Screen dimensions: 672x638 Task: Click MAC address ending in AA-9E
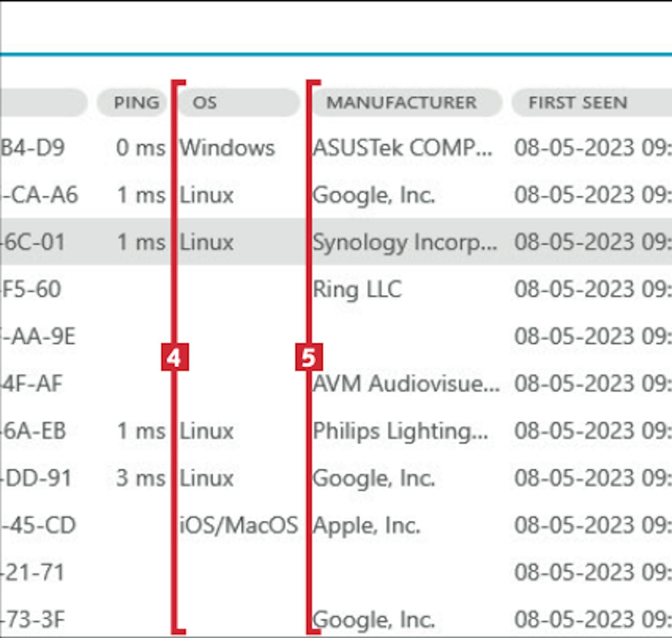[x=40, y=337]
